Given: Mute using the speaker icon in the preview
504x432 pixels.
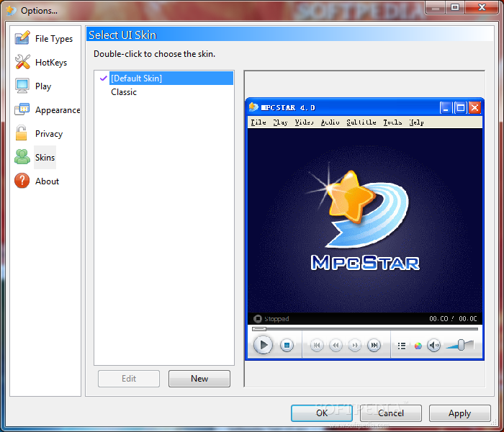Looking at the screenshot, I should pyautogui.click(x=434, y=346).
